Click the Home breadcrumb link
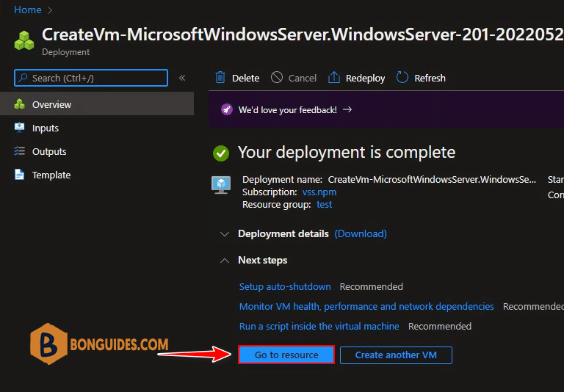The image size is (564, 392). [28, 10]
